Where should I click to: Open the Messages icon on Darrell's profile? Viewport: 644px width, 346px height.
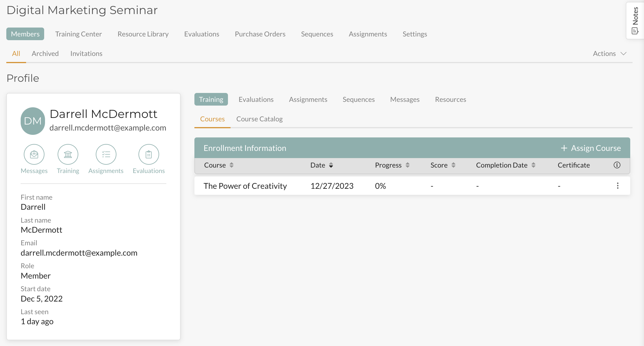point(34,154)
